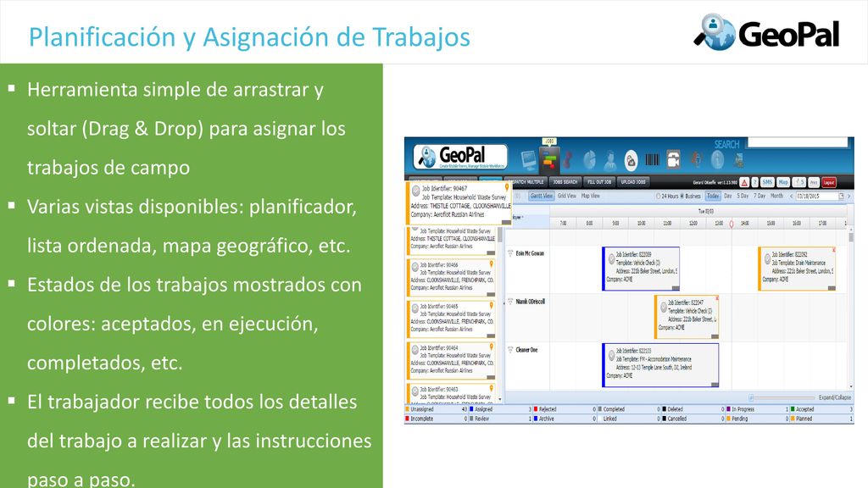Click the Planned legend entry

pos(821,419)
